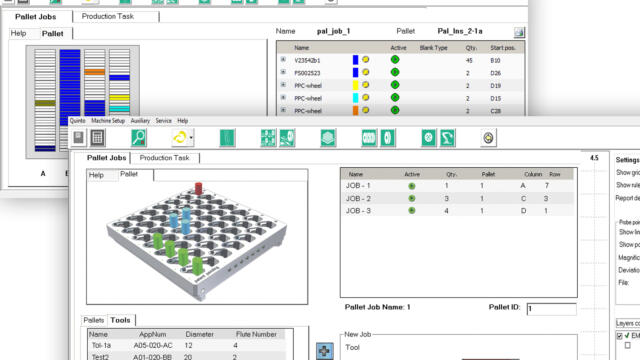This screenshot has width=640, height=360.
Task: Open dropdown arrow beside yellow rotate icon
Action: pos(191,138)
